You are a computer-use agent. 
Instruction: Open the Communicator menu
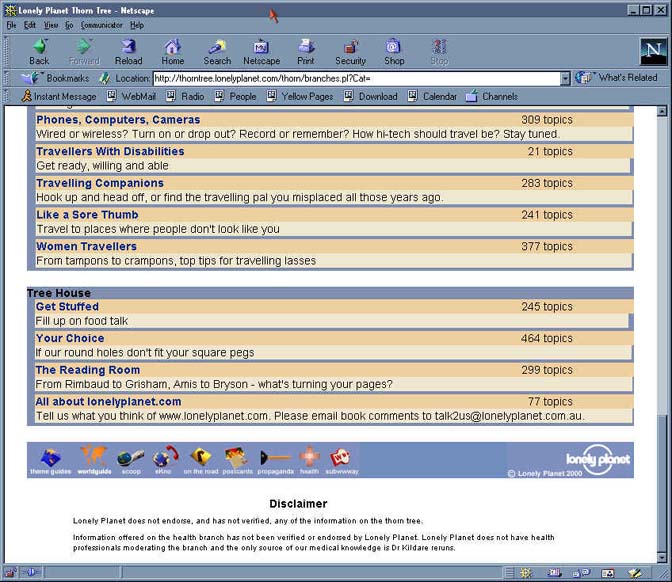[x=102, y=25]
